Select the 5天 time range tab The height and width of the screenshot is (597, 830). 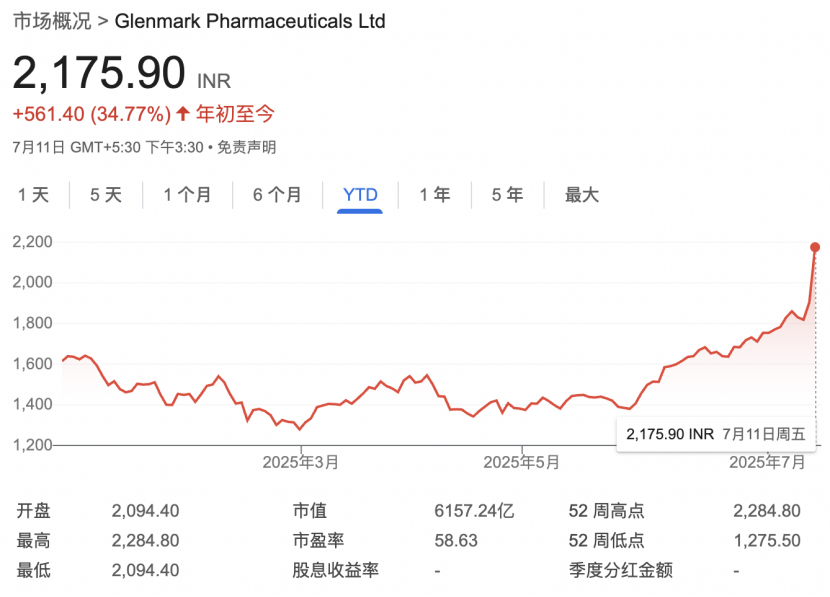coord(105,195)
